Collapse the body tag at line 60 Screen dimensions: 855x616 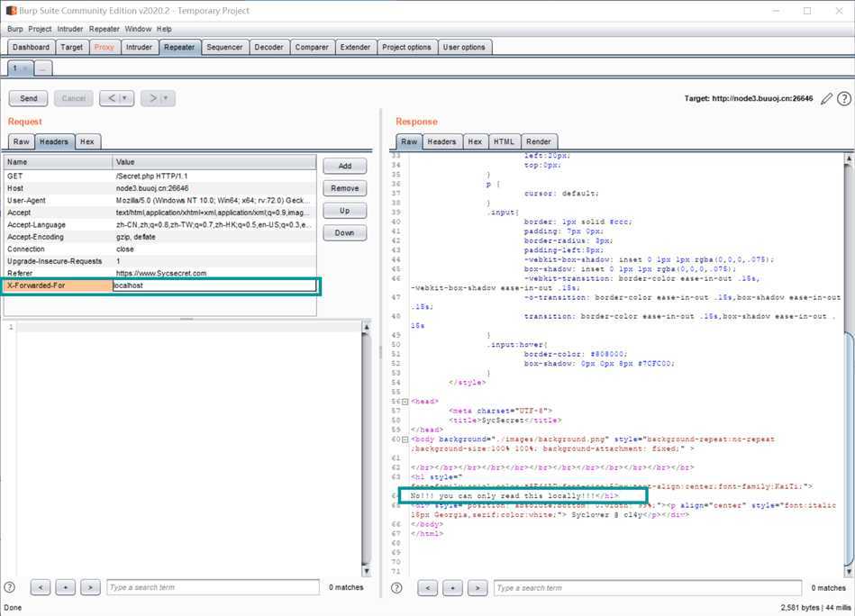tap(405, 439)
